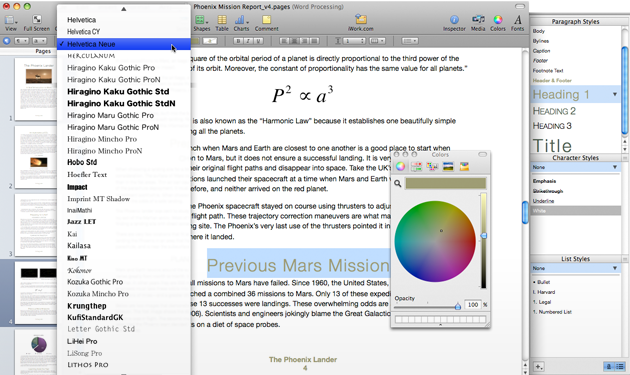Open the Inspector from the toolbar

(454, 23)
